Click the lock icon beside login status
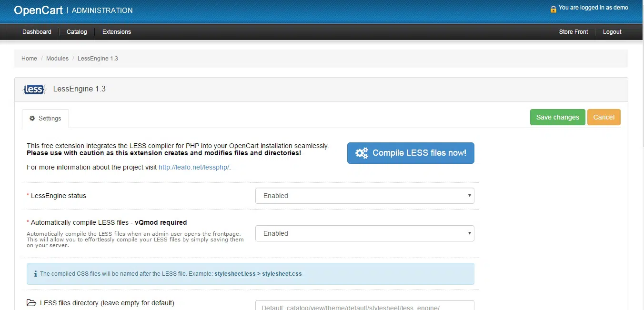Screen dimensions: 644x310 (x=553, y=9)
